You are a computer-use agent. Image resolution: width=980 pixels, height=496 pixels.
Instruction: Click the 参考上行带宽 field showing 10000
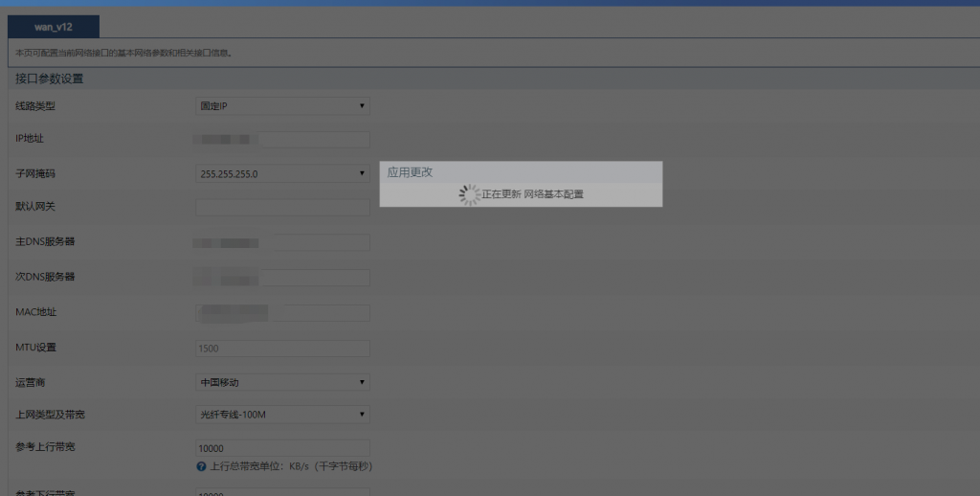tap(282, 448)
